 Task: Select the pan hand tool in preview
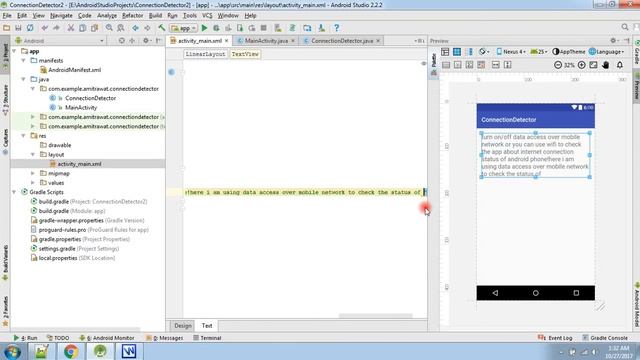[606, 65]
